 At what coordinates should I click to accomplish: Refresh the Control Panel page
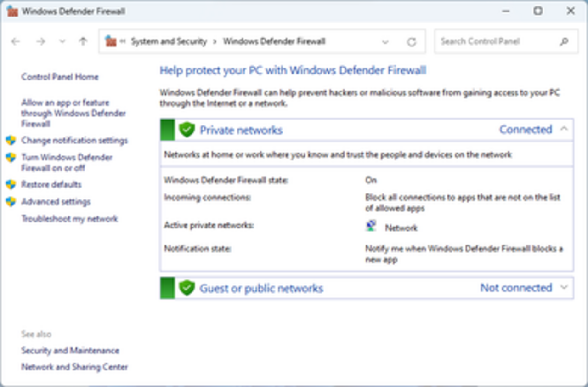pos(411,42)
